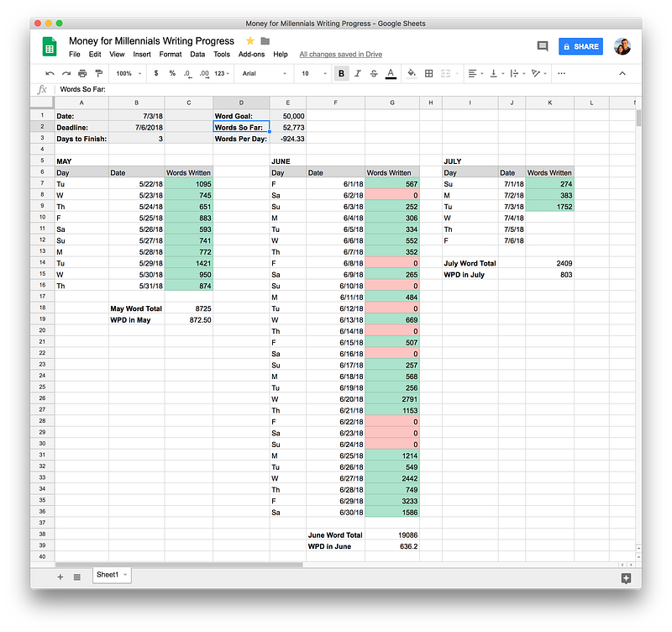Click the document title text

point(151,40)
